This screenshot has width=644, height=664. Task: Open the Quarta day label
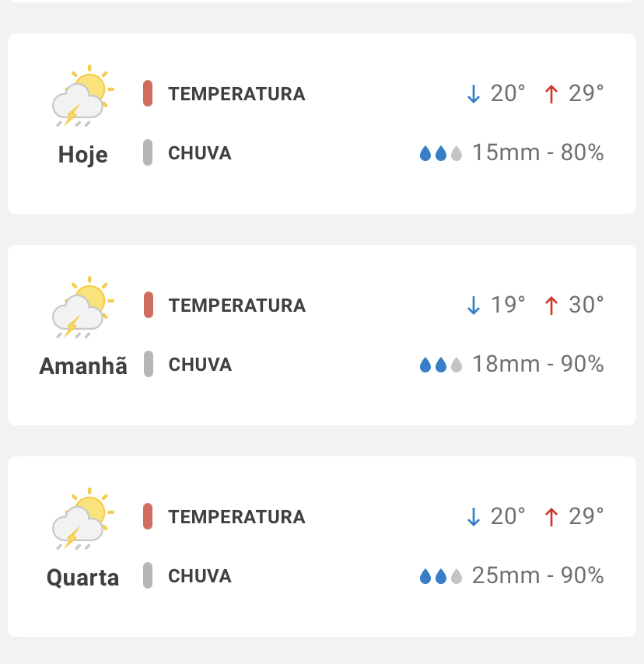click(83, 578)
